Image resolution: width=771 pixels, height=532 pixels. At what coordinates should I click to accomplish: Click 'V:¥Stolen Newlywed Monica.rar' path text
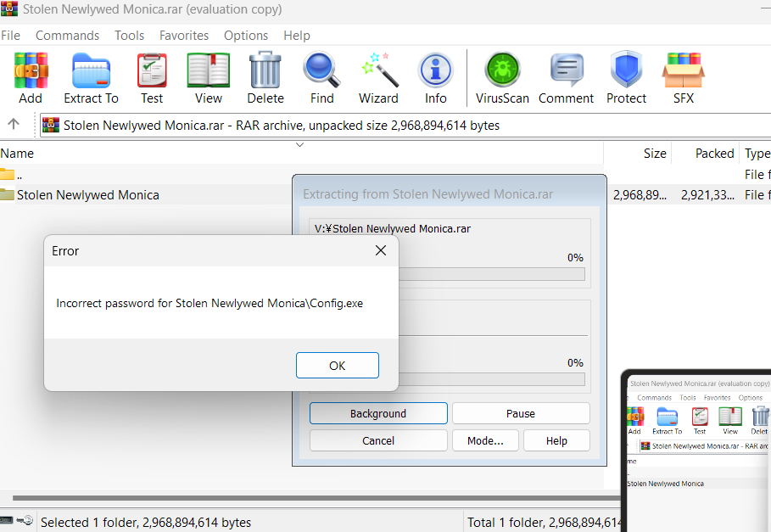click(393, 228)
